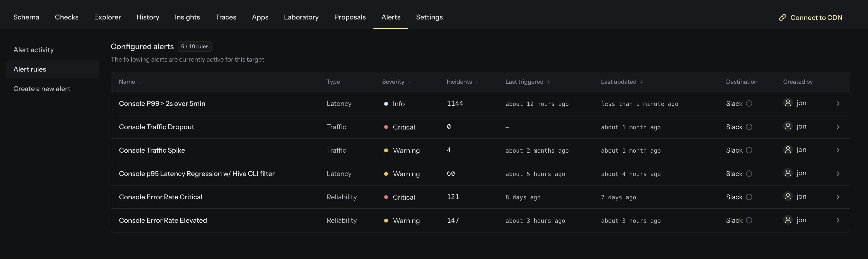Click the red Critical dot in Console Traffic Dropout row

(x=386, y=127)
